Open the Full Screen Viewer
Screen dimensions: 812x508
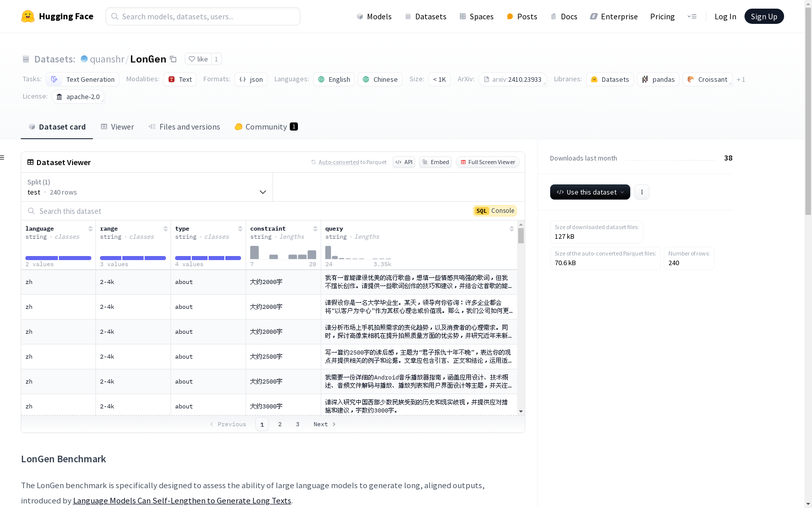point(488,162)
